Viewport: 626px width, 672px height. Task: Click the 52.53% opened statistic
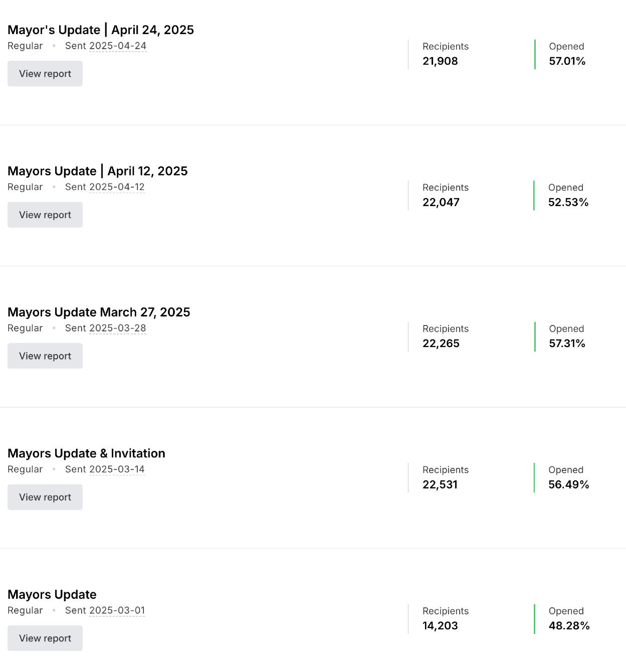(568, 203)
